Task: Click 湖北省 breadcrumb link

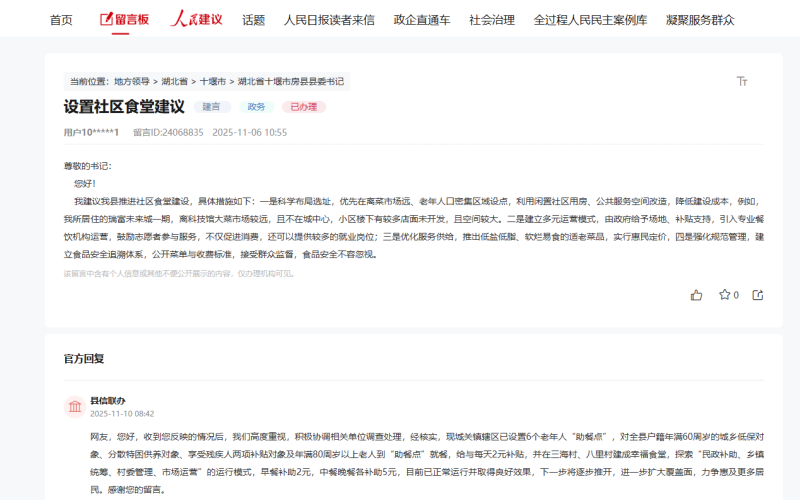Action: 175,82
